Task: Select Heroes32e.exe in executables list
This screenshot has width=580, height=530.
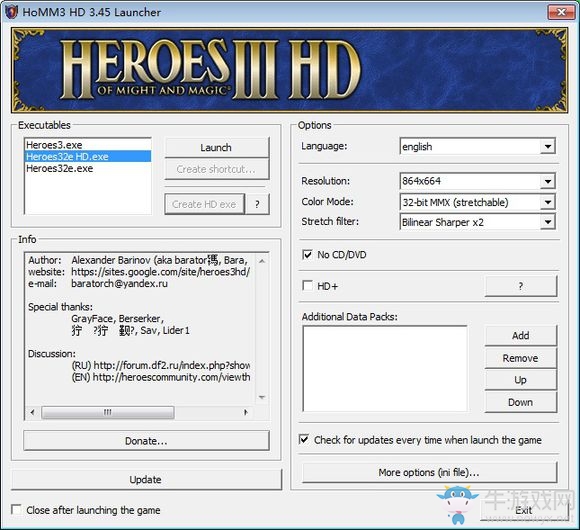Action: click(88, 168)
